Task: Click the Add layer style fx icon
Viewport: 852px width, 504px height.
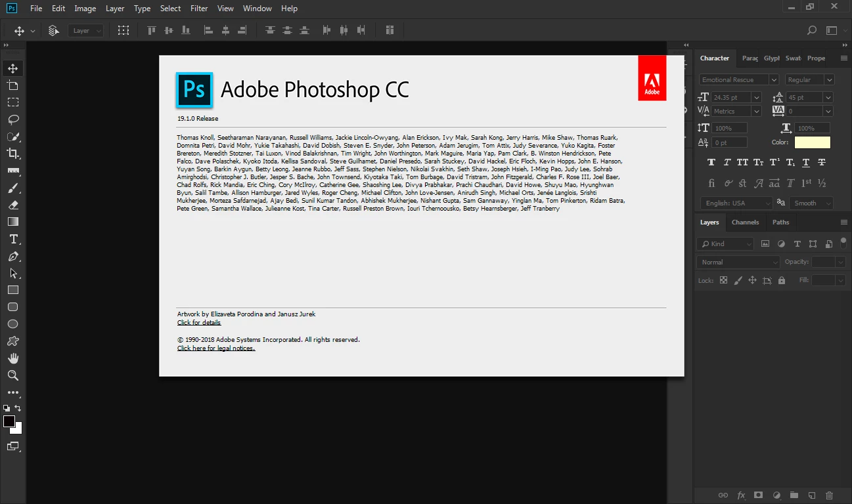Action: coord(741,495)
